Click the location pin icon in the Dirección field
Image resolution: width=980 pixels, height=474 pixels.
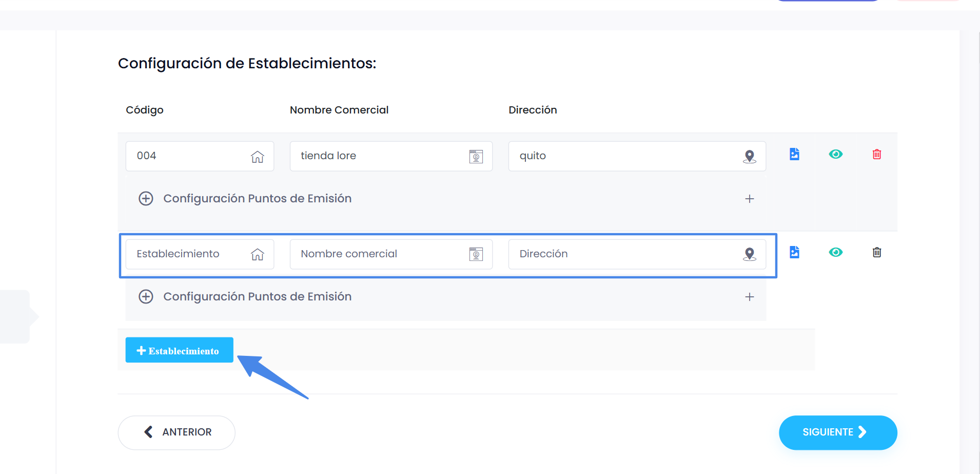(x=750, y=254)
